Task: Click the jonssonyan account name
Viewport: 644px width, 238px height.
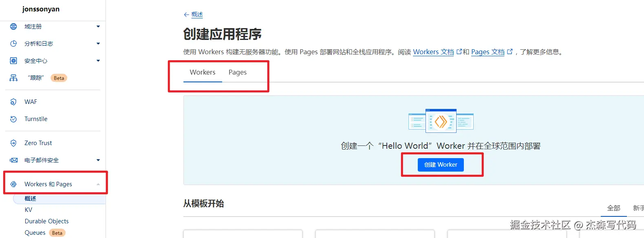Action: (41, 9)
